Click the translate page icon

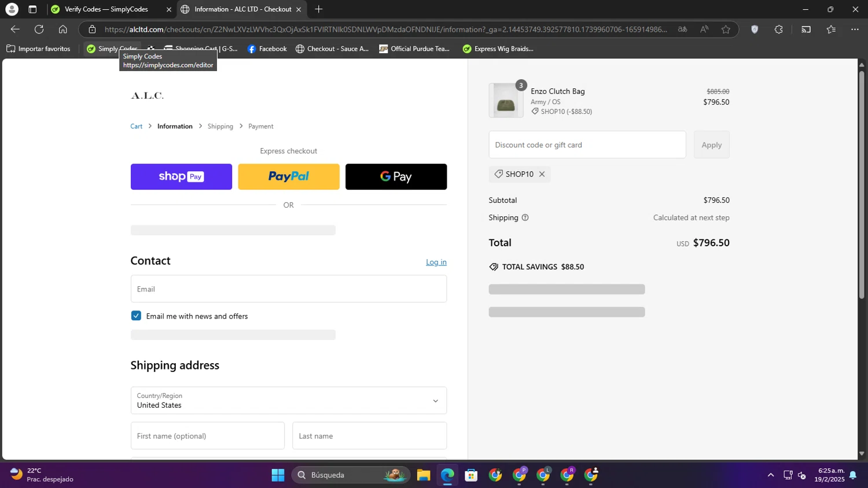[683, 29]
